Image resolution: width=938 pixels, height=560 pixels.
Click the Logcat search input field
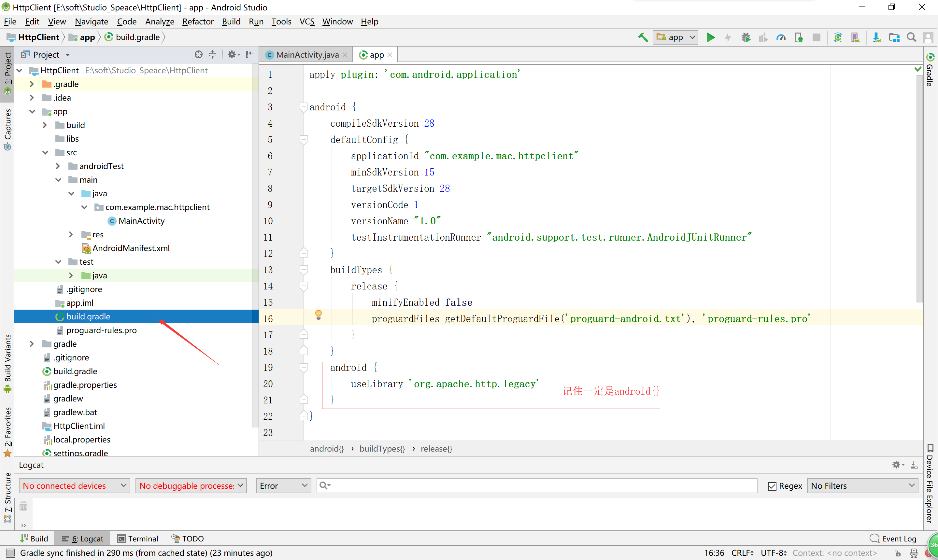tap(540, 486)
